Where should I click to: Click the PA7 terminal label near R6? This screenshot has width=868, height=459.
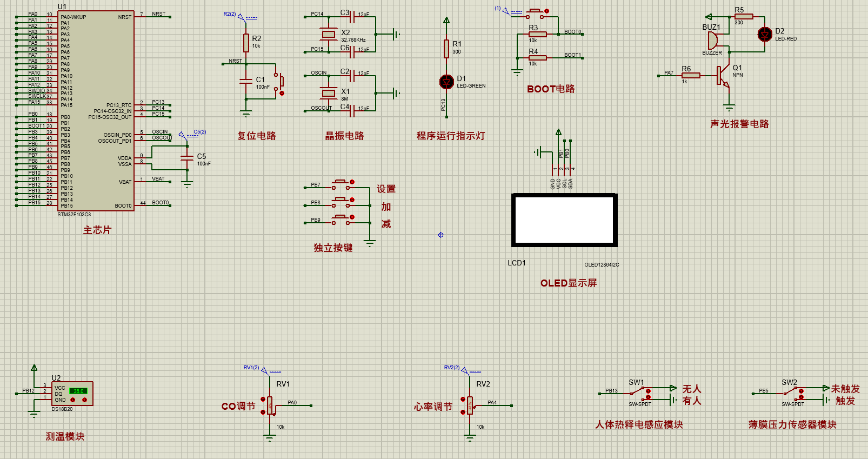click(669, 73)
